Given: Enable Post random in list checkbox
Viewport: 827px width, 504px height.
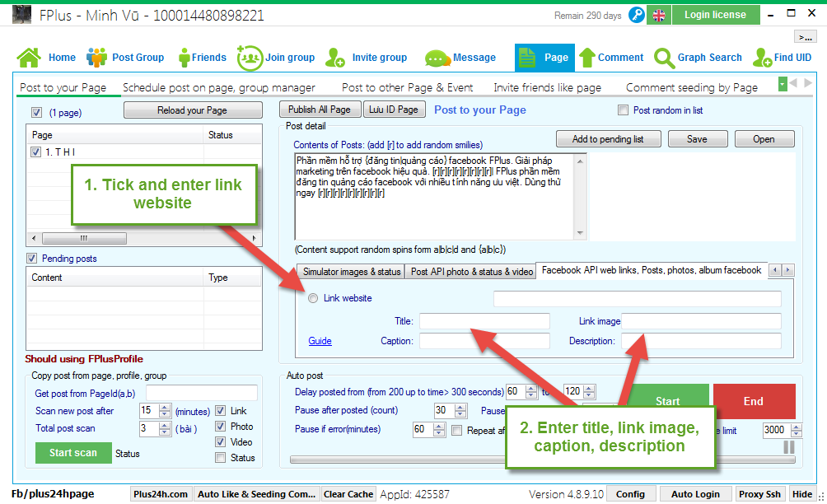Looking at the screenshot, I should [623, 110].
